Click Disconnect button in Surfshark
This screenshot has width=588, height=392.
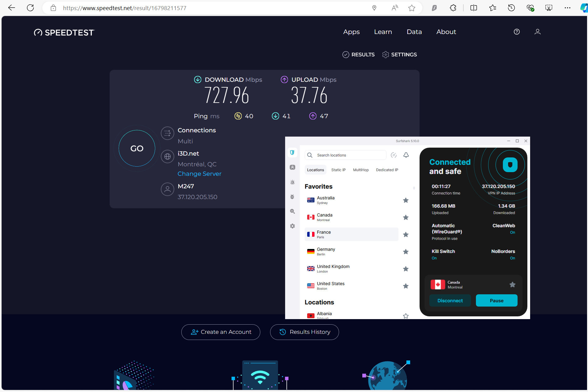pos(450,300)
